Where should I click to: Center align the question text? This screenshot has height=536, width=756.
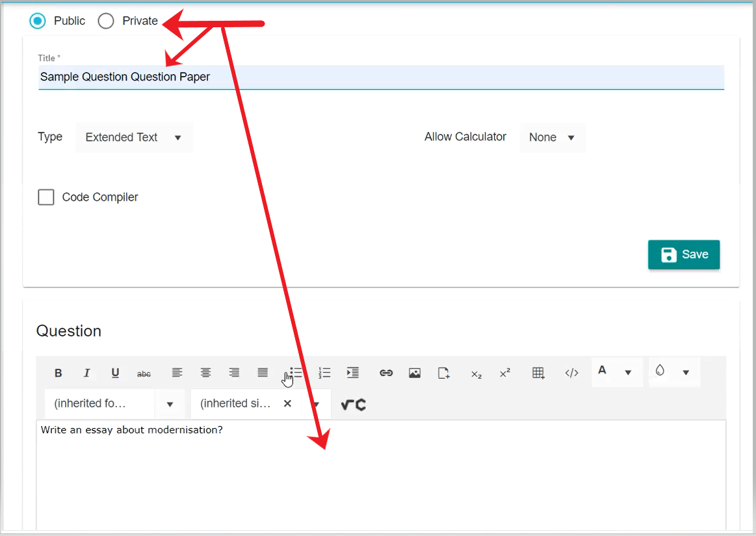(x=205, y=373)
